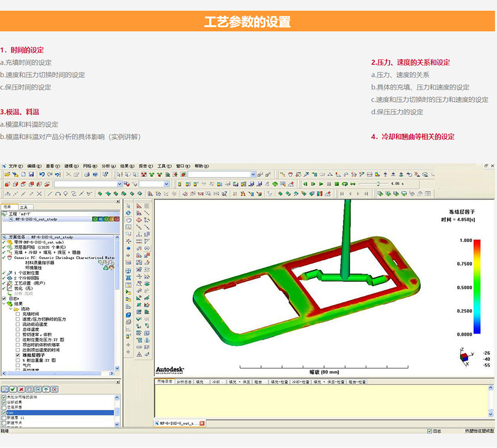Image resolution: width=497 pixels, height=448 pixels.
Task: Click green check icon in layers toolbar
Action: [x=13, y=389]
